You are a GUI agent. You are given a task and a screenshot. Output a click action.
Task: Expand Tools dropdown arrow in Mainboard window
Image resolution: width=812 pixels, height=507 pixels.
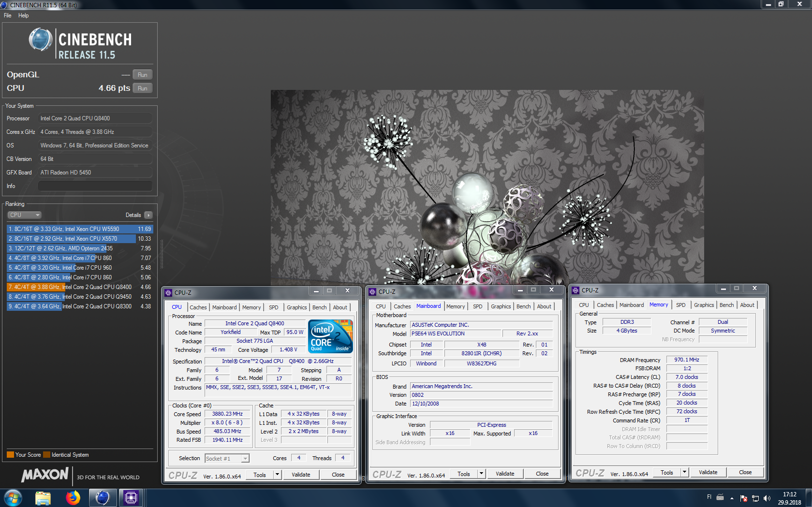pyautogui.click(x=482, y=474)
